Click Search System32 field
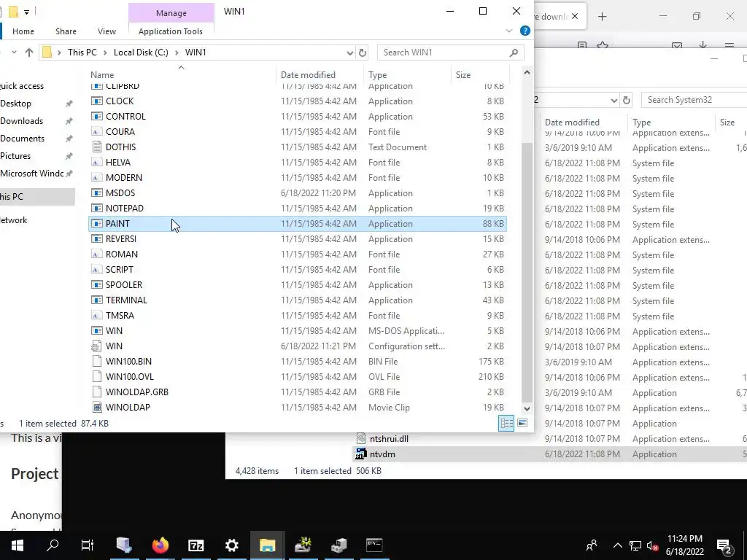747x560 pixels. point(694,100)
